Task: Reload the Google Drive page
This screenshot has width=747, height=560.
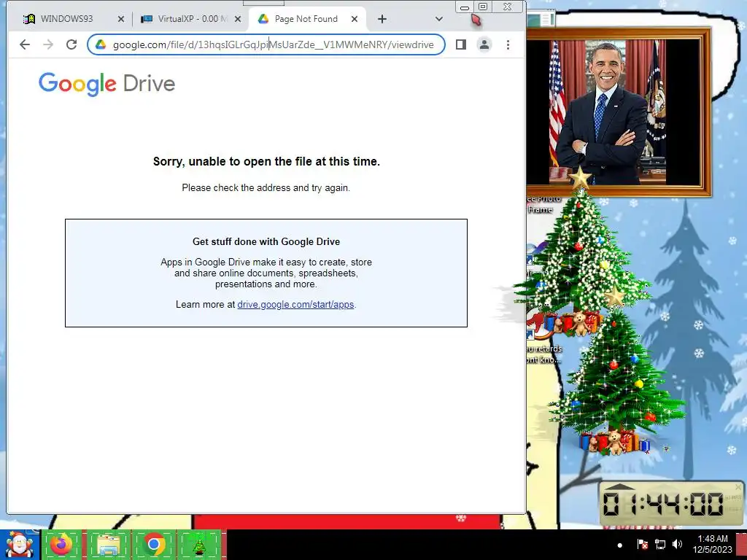Action: click(x=71, y=44)
